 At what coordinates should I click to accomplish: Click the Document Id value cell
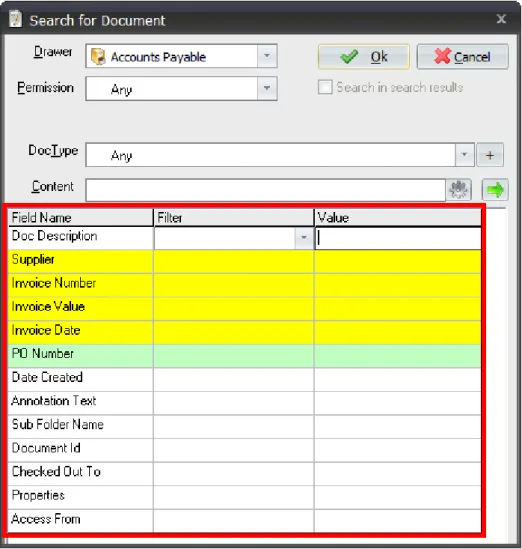(398, 450)
